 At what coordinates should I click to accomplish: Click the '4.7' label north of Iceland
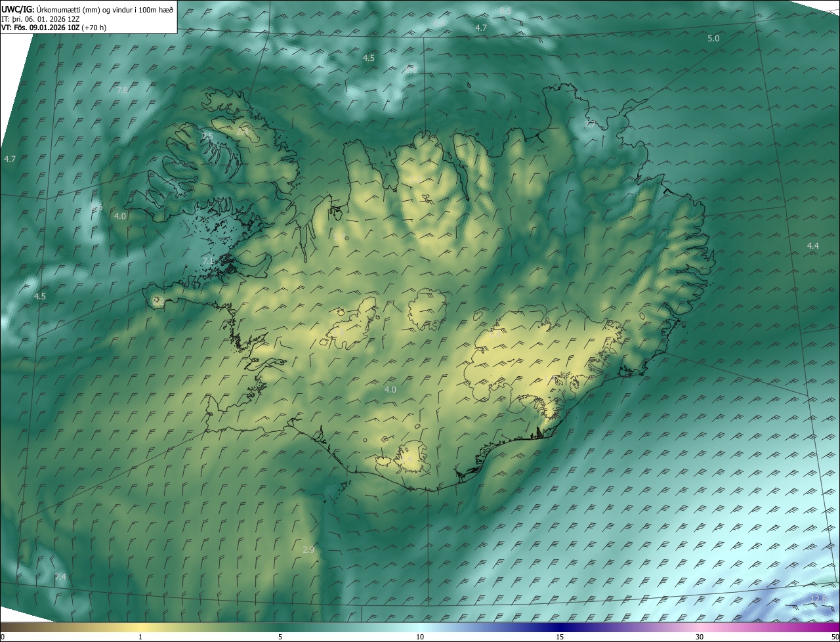(481, 28)
